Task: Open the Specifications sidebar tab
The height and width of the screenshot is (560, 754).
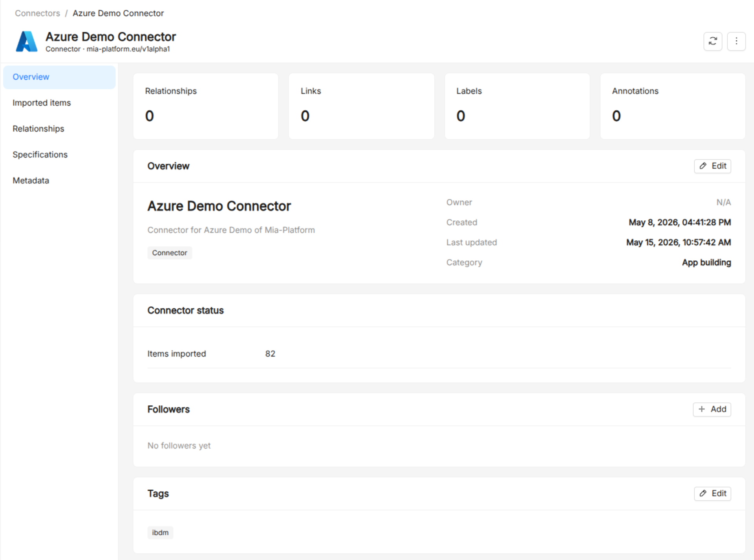Action: pyautogui.click(x=59, y=155)
